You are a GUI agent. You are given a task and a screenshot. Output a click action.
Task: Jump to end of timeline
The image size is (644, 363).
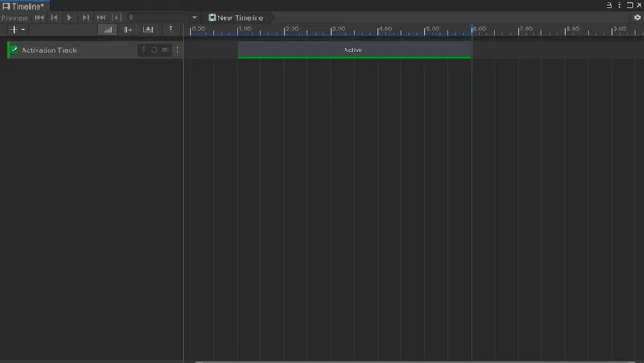pos(101,17)
